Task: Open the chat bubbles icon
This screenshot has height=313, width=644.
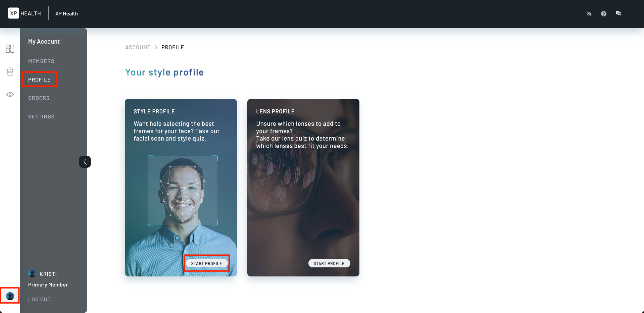Action: coord(618,13)
